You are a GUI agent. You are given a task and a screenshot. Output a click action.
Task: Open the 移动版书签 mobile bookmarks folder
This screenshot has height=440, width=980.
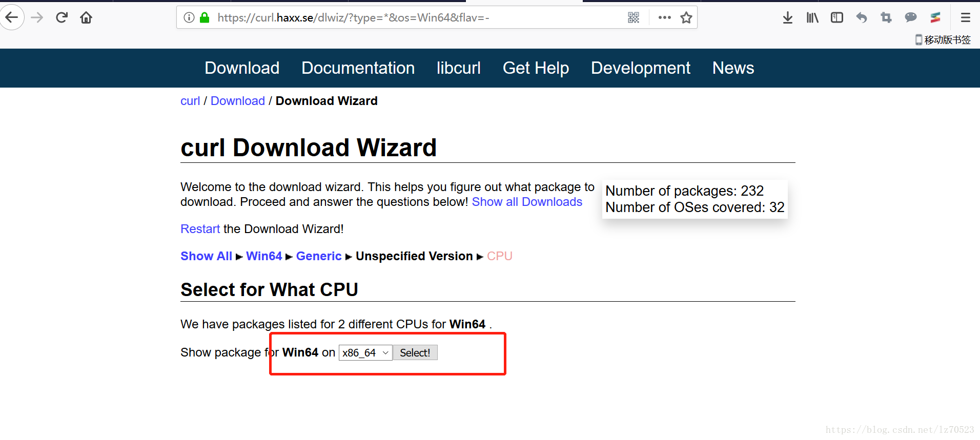click(943, 40)
